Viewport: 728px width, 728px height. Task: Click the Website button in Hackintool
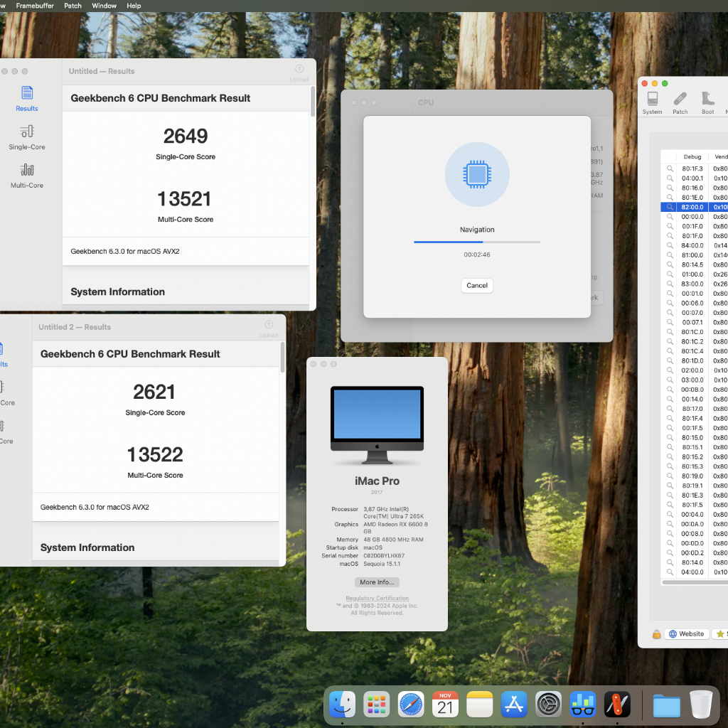[686, 634]
